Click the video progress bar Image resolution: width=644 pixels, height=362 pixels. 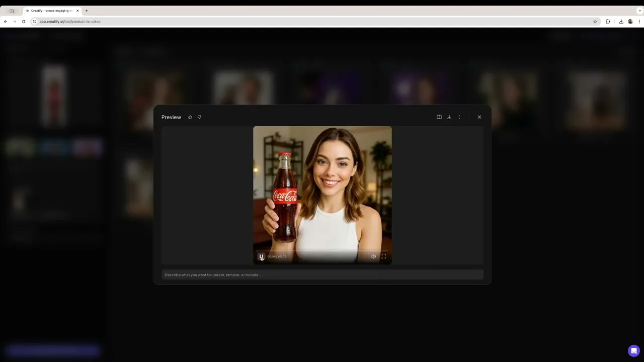(322, 250)
